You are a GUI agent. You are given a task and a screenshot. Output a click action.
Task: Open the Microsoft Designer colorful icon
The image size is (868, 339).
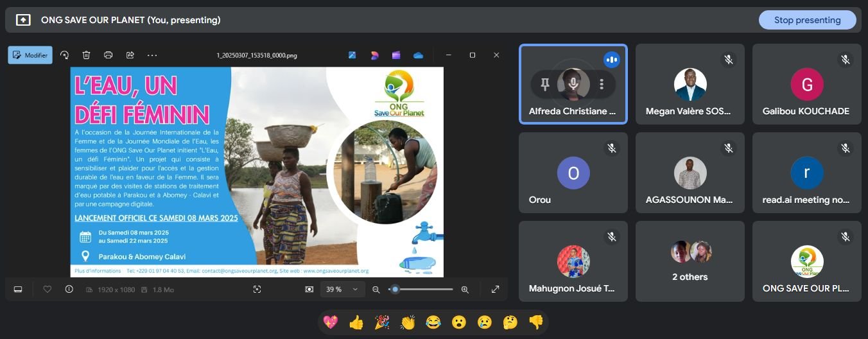pos(374,55)
